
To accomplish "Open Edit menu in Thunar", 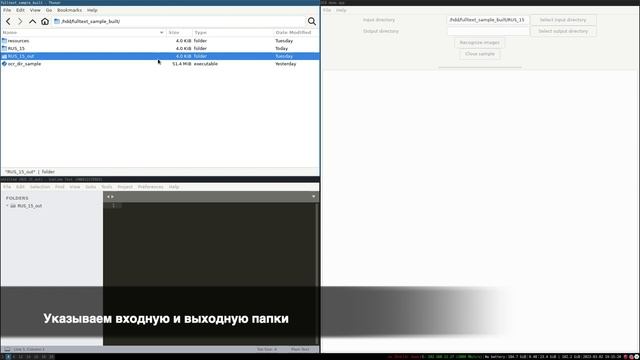I will pos(20,10).
